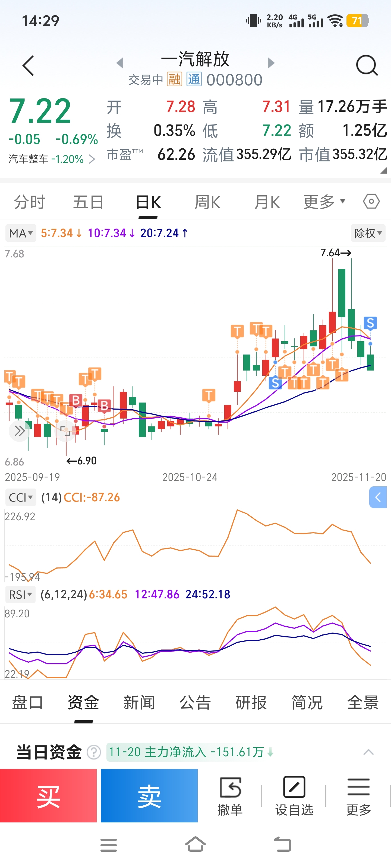391x868 pixels.
Task: Tap the 撤单 cancel order icon
Action: point(230,796)
